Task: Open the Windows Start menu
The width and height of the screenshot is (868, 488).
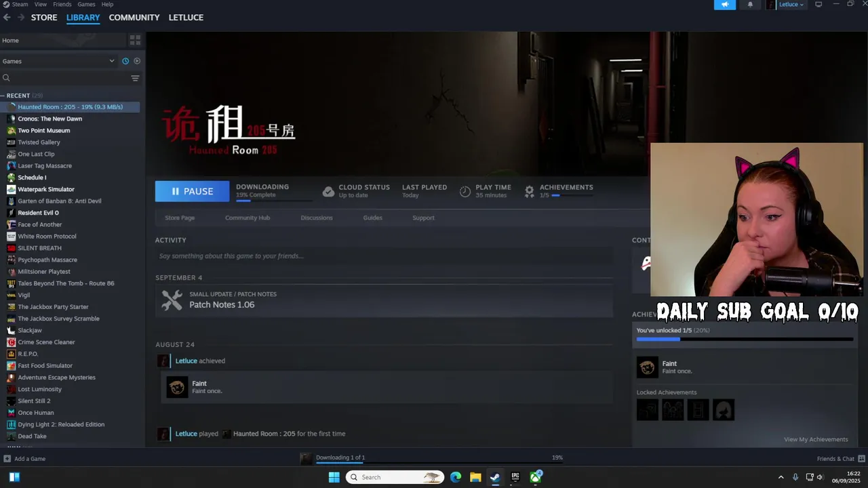Action: coord(334,477)
